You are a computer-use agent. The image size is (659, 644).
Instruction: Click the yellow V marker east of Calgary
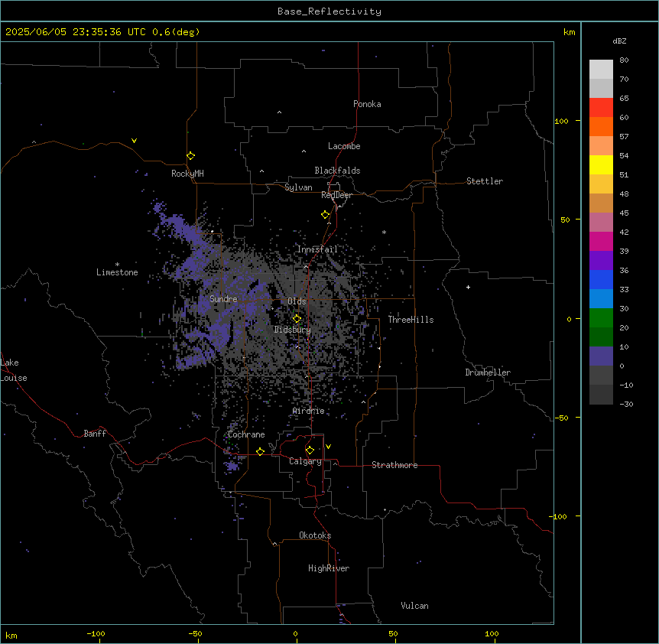[328, 447]
